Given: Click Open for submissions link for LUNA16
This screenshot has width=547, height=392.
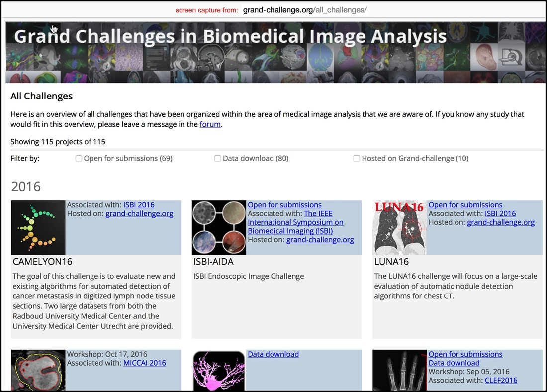Looking at the screenshot, I should point(465,205).
